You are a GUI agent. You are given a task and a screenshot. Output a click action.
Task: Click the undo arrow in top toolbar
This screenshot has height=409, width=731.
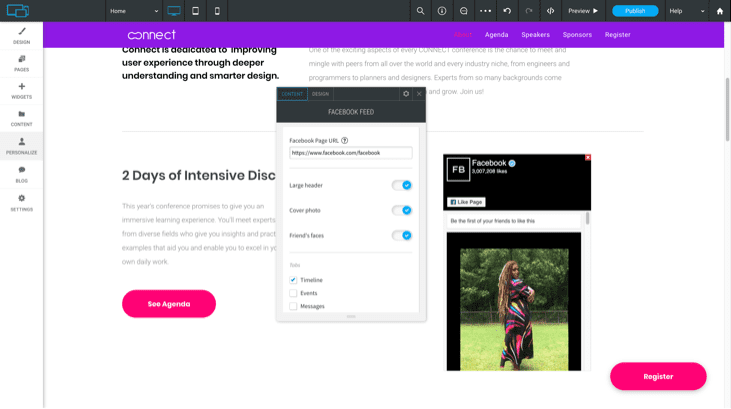click(507, 11)
